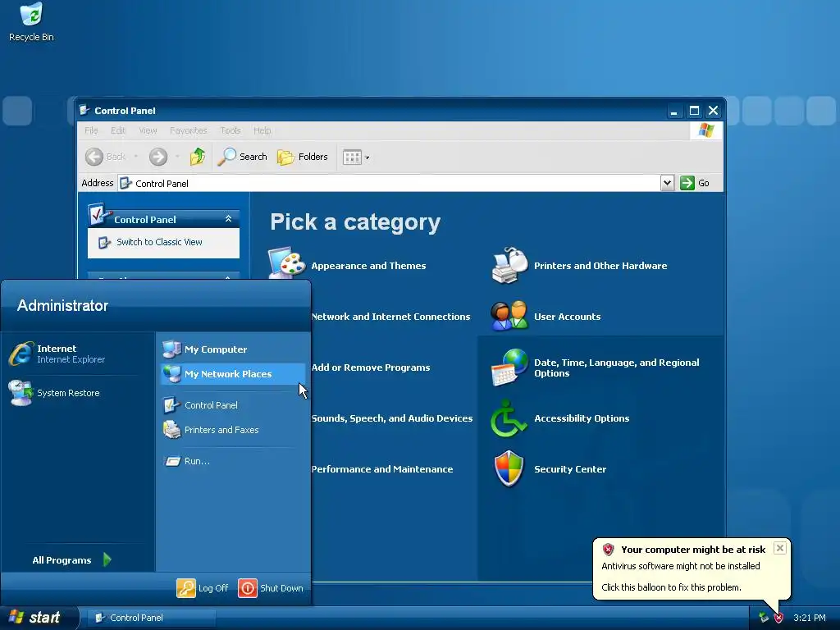Click the Accessibility Options text link
The width and height of the screenshot is (840, 630).
(x=582, y=418)
